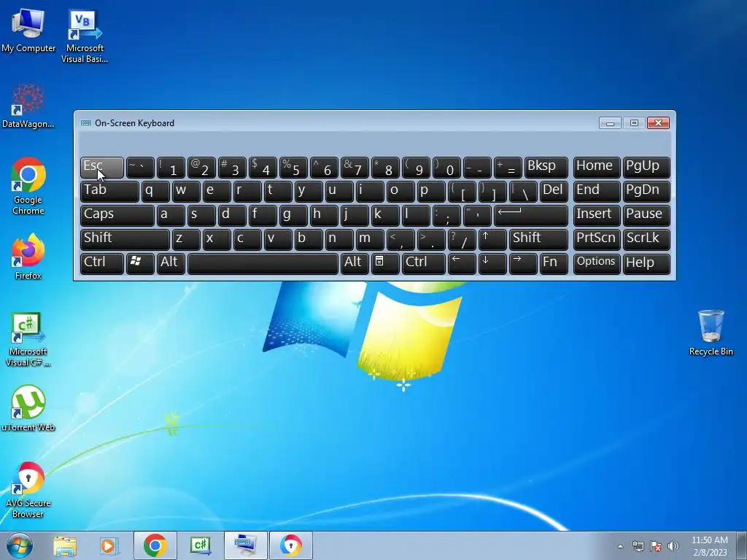Click the network tray icon
This screenshot has width=747, height=560.
[x=638, y=546]
